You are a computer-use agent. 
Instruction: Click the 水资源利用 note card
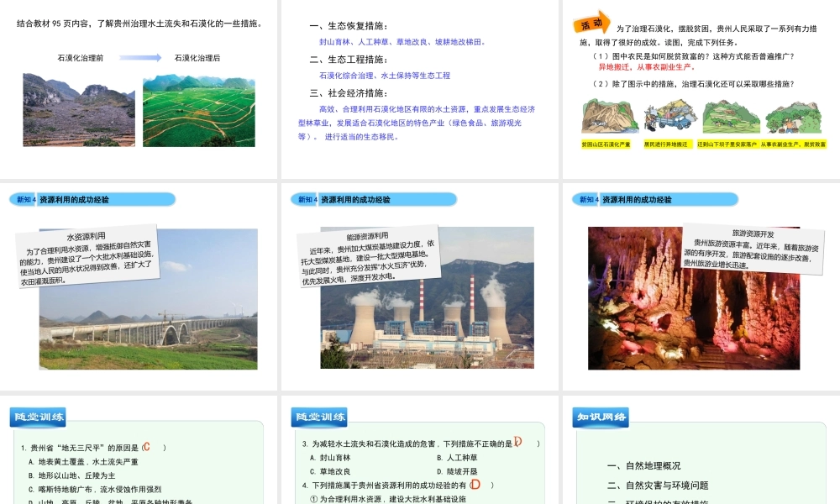click(87, 256)
